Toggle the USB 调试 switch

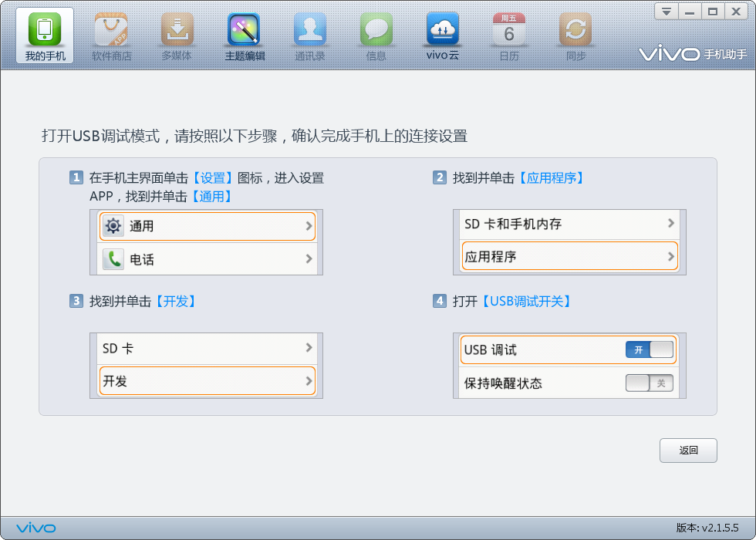point(650,349)
